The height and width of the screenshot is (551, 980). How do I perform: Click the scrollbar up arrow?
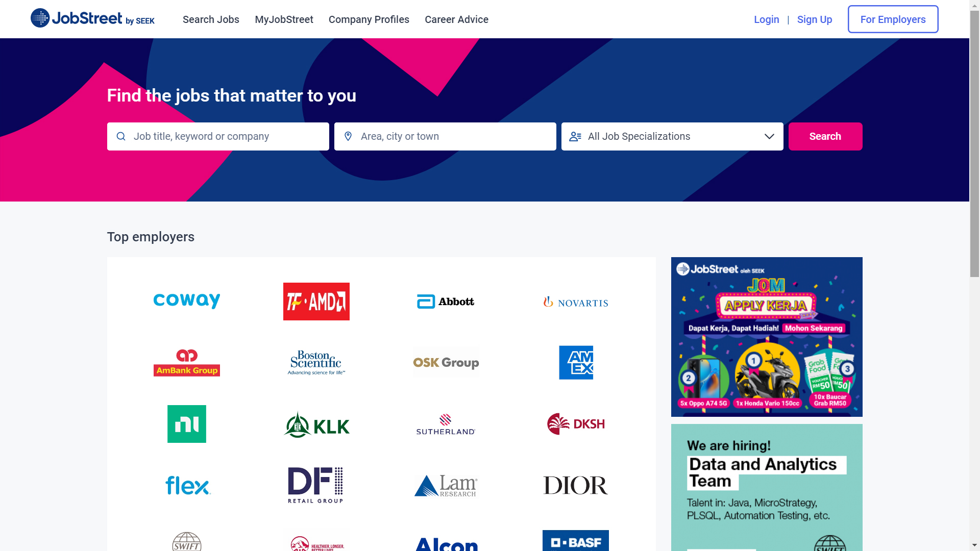pos(975,5)
